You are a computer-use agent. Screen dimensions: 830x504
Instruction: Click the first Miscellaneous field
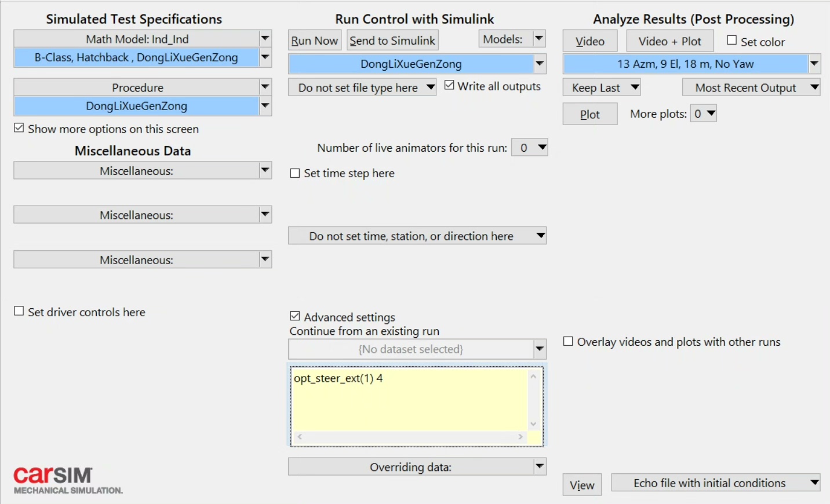pyautogui.click(x=136, y=170)
